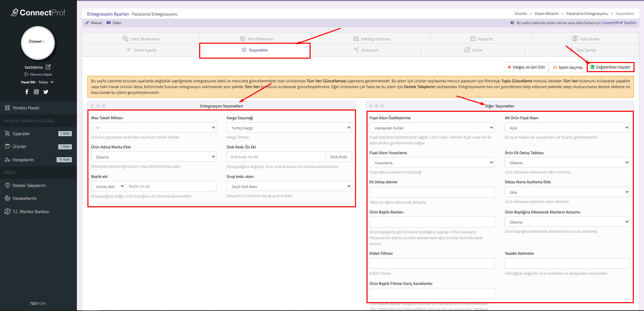Open the Raporlar tab

(481, 39)
